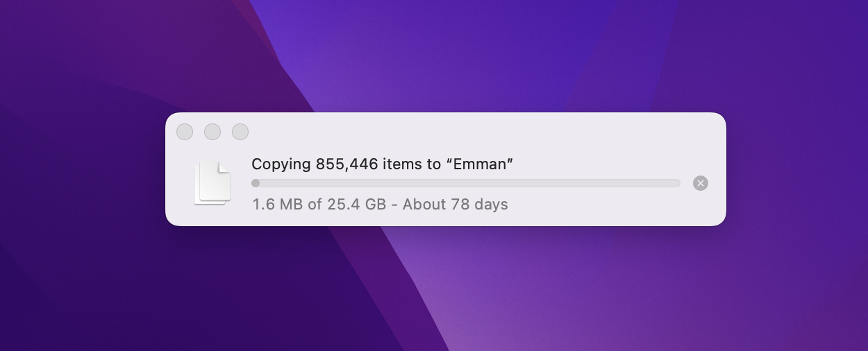
Task: Click the filled dot at progress bar start
Action: (256, 183)
